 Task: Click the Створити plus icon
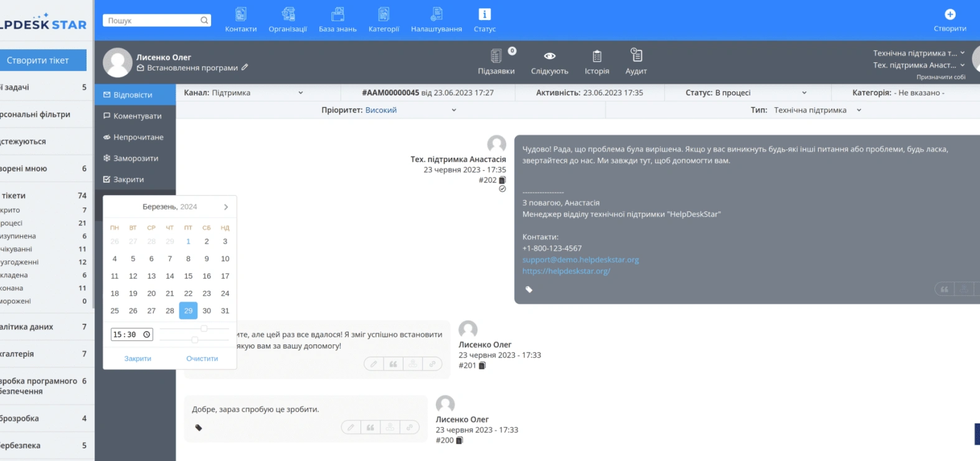point(950,14)
